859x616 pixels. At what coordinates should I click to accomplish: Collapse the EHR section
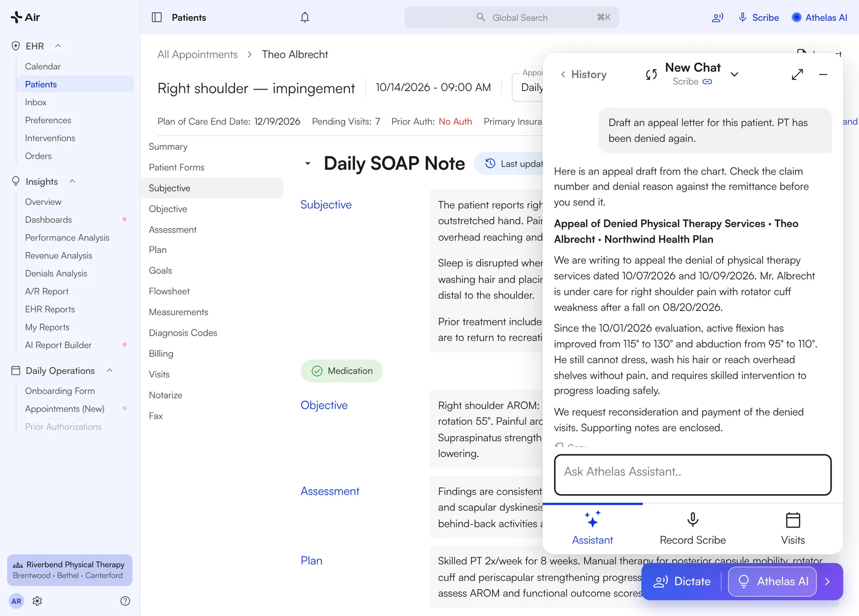coord(58,46)
